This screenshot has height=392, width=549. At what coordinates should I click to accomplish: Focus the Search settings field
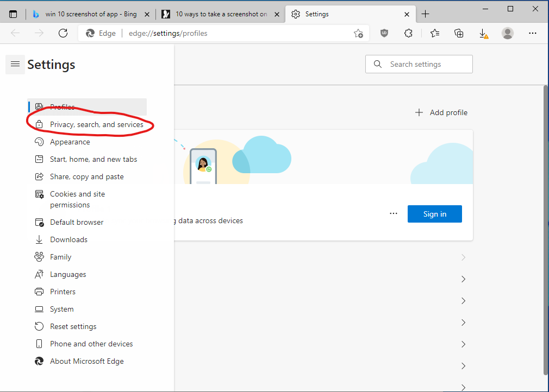click(419, 64)
